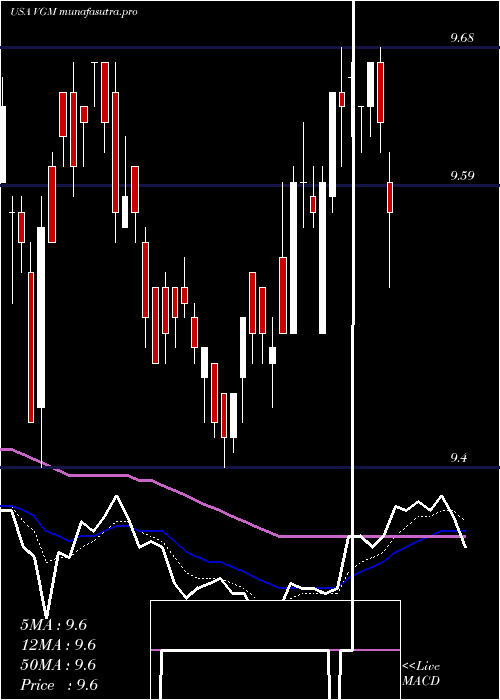The image size is (500, 700).
Task: Click the 5MA : 9.6 readout
Action: pyautogui.click(x=54, y=625)
